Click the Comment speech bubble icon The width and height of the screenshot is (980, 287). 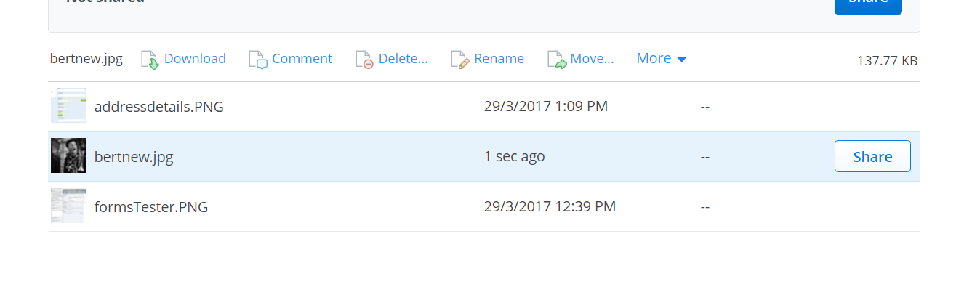pos(258,60)
